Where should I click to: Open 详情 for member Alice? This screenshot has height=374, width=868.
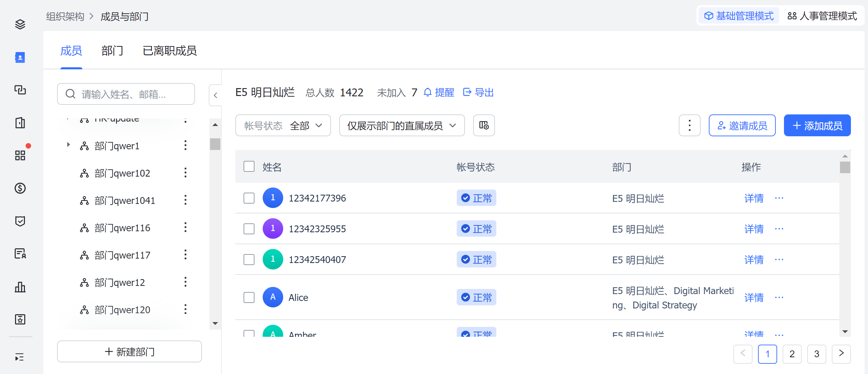coord(754,297)
